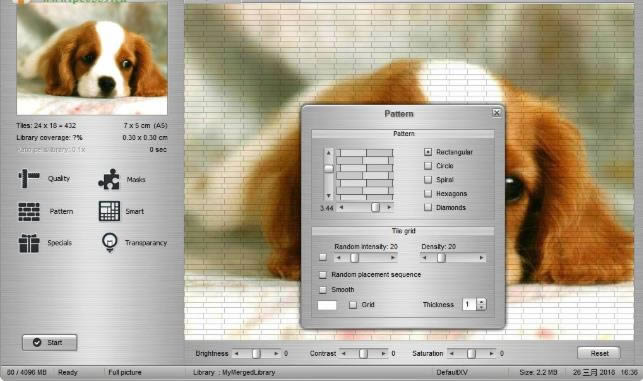This screenshot has height=381, width=643.
Task: Click the Contrast slider handle
Action: tap(363, 354)
